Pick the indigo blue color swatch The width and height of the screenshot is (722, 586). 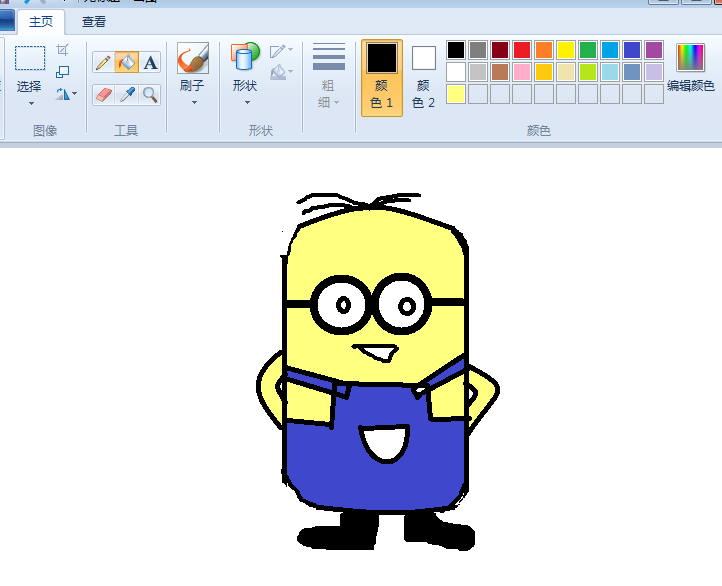point(632,50)
